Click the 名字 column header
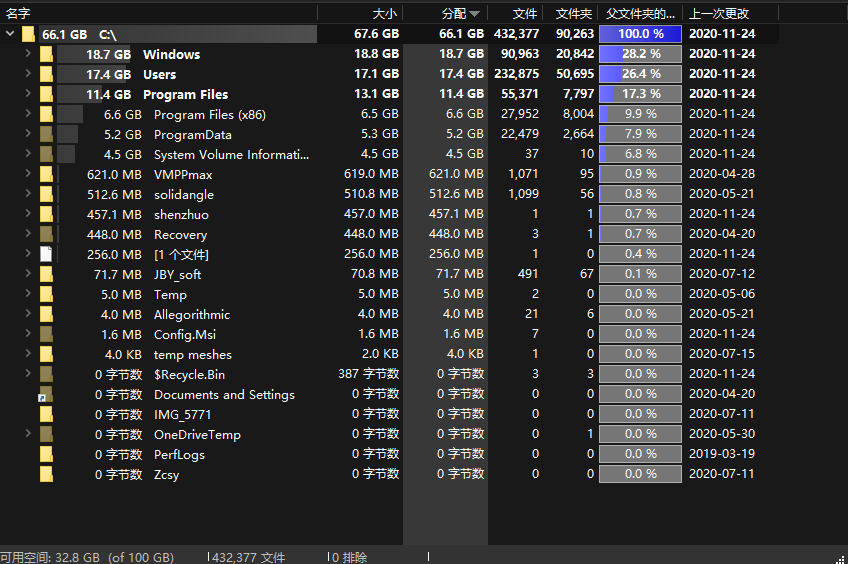This screenshot has height=564, width=848. tap(19, 14)
